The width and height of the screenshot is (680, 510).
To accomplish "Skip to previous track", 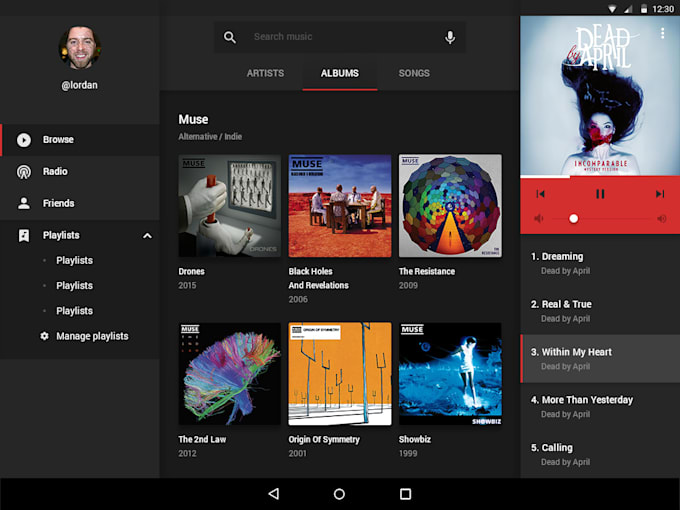I will pyautogui.click(x=540, y=194).
